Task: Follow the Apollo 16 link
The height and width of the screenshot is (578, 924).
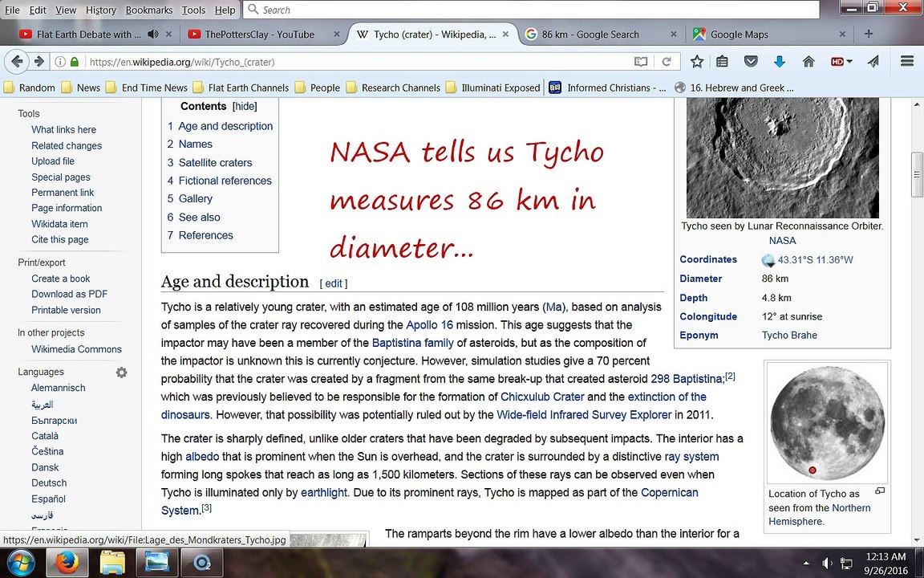Action: coord(430,325)
